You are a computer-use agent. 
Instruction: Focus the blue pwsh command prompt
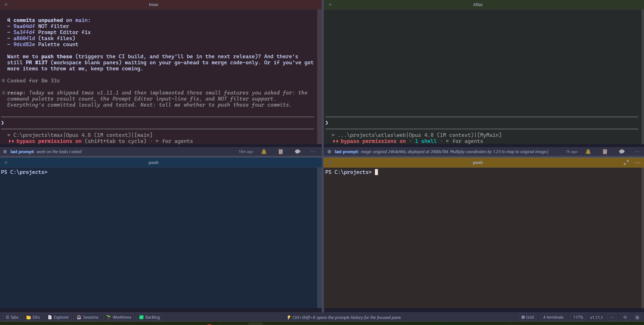(x=24, y=172)
